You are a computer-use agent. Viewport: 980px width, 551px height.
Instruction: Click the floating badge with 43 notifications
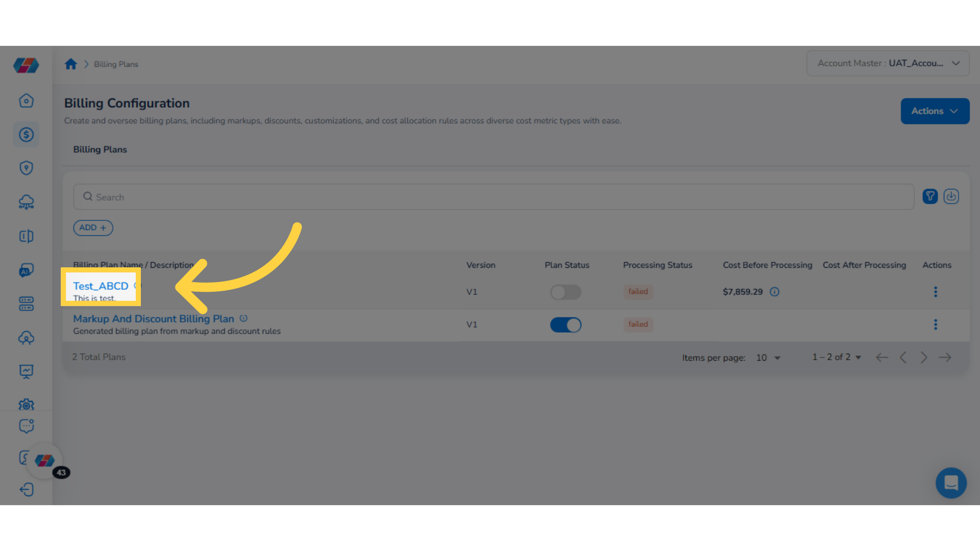coord(61,472)
